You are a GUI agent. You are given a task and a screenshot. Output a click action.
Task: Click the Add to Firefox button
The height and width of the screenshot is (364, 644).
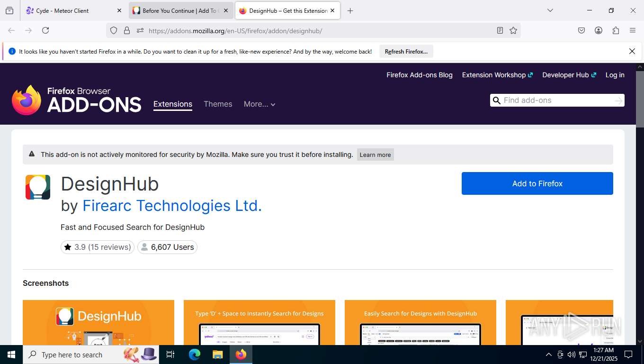coord(537,183)
